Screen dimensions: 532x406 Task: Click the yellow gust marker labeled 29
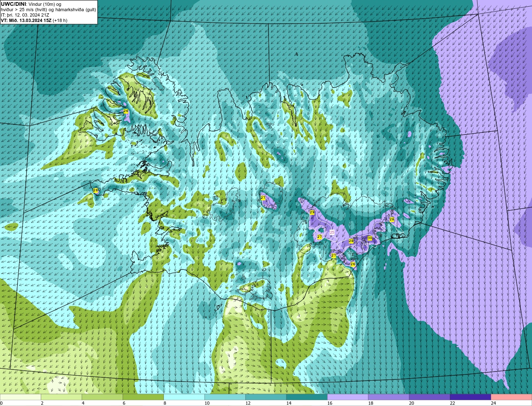pyautogui.click(x=312, y=212)
